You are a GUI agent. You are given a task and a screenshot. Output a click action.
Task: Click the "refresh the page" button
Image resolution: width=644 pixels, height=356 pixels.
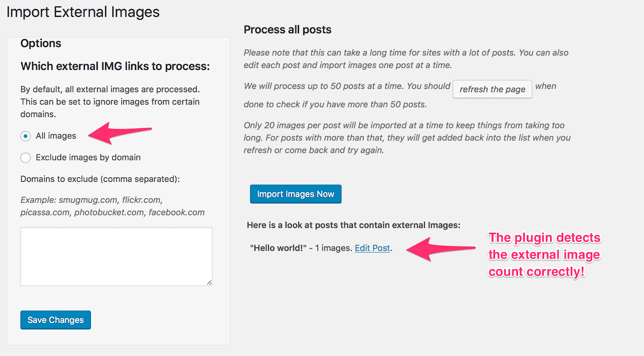(x=492, y=89)
